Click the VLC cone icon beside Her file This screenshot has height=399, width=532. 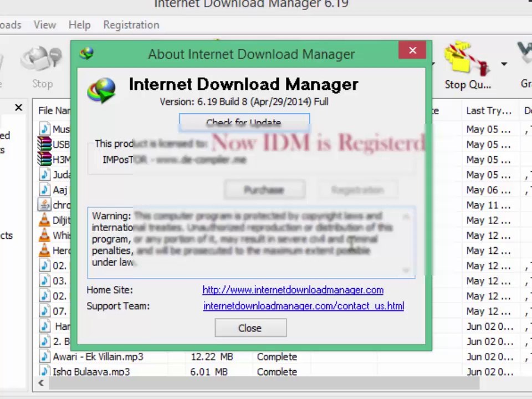[x=44, y=250]
